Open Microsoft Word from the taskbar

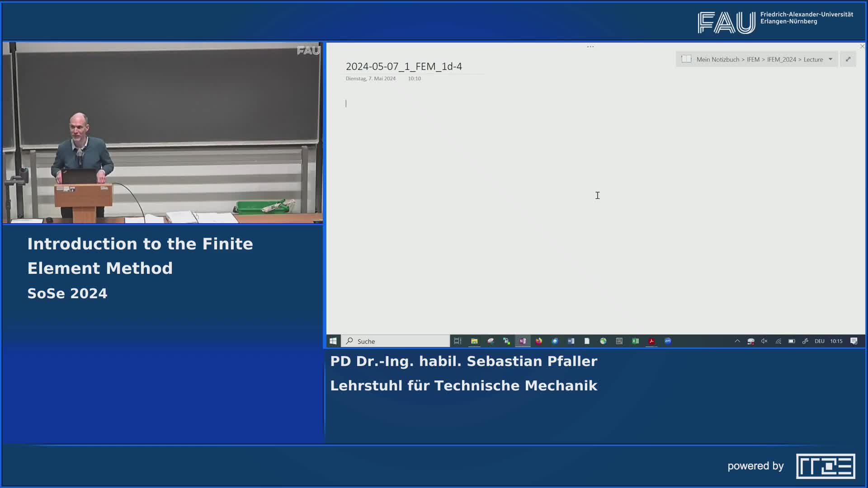point(571,341)
